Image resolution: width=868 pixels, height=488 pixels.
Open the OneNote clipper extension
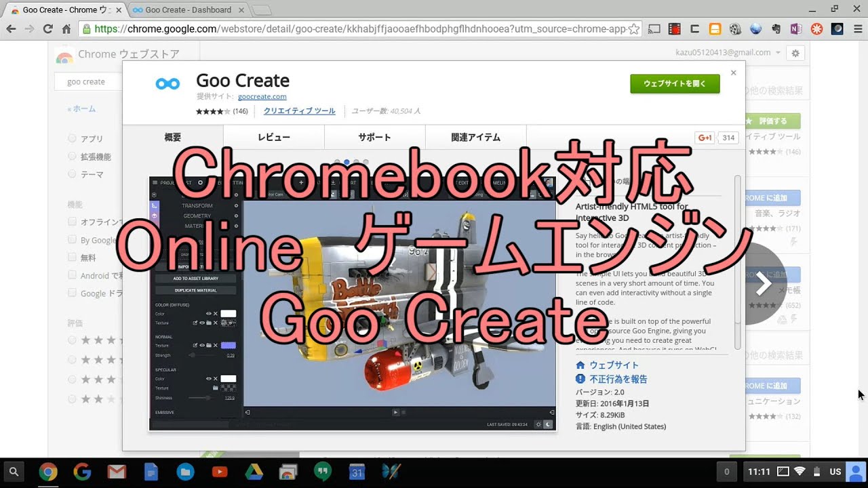coord(796,29)
